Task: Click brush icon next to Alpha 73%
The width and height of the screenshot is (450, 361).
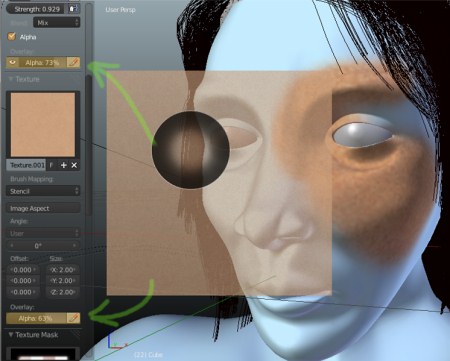Action: tap(74, 62)
